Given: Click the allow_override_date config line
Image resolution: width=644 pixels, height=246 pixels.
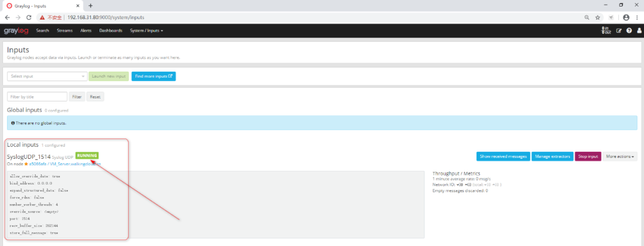Looking at the screenshot, I should point(35,176).
